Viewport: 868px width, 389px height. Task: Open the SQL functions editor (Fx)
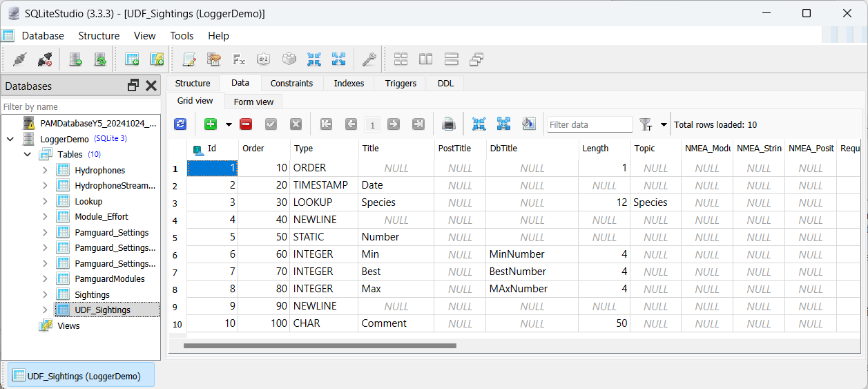tap(239, 59)
